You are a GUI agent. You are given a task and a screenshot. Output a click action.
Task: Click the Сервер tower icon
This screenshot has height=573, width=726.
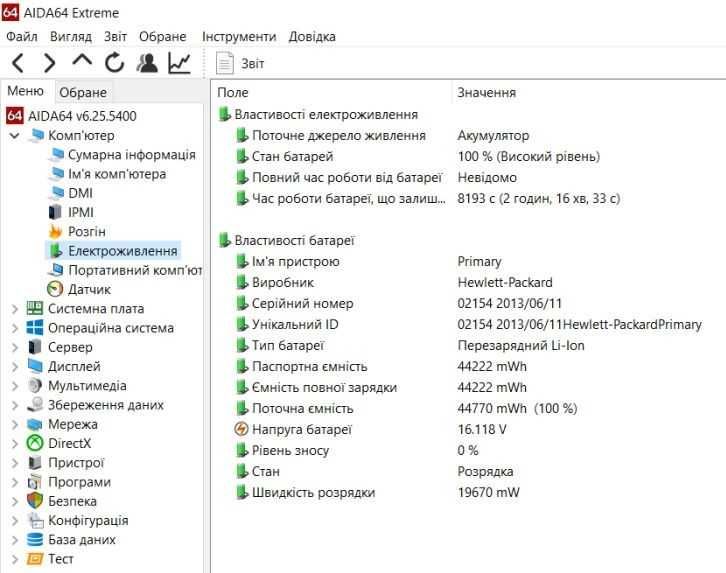[35, 347]
